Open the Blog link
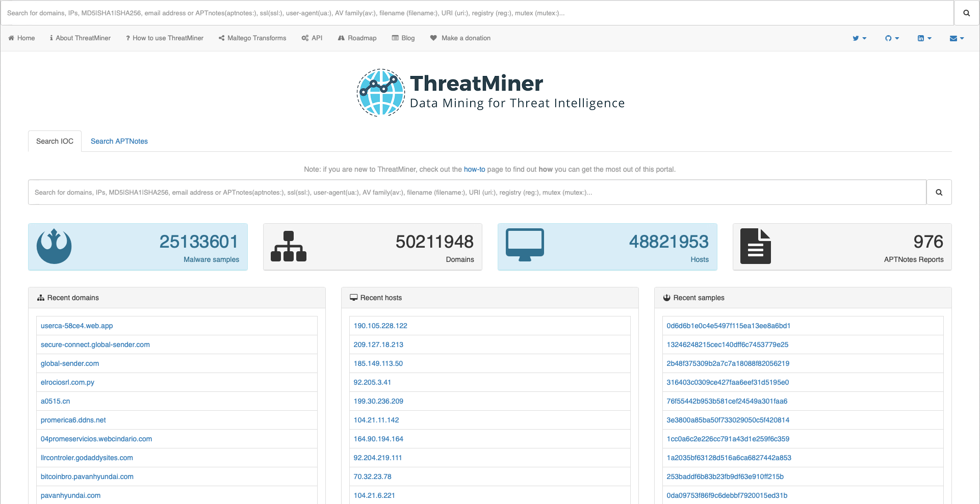980x504 pixels. click(403, 38)
